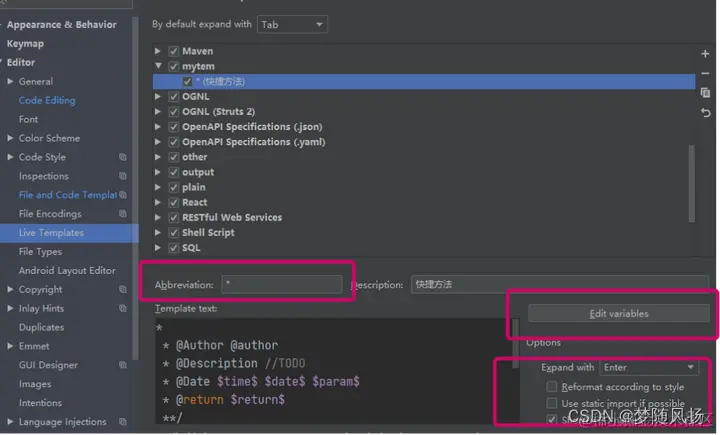Screen dimensions: 720x435
Task: Open Keymap settings page
Action: point(25,44)
